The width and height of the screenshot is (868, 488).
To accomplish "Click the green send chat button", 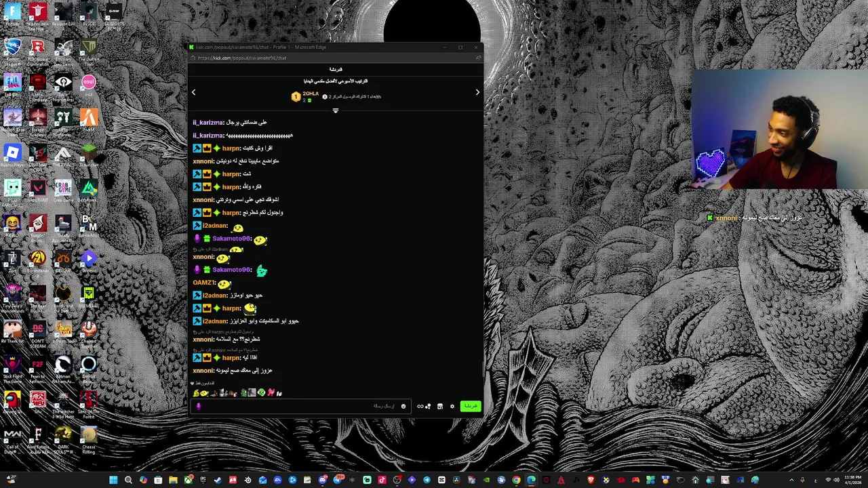I will pyautogui.click(x=471, y=406).
